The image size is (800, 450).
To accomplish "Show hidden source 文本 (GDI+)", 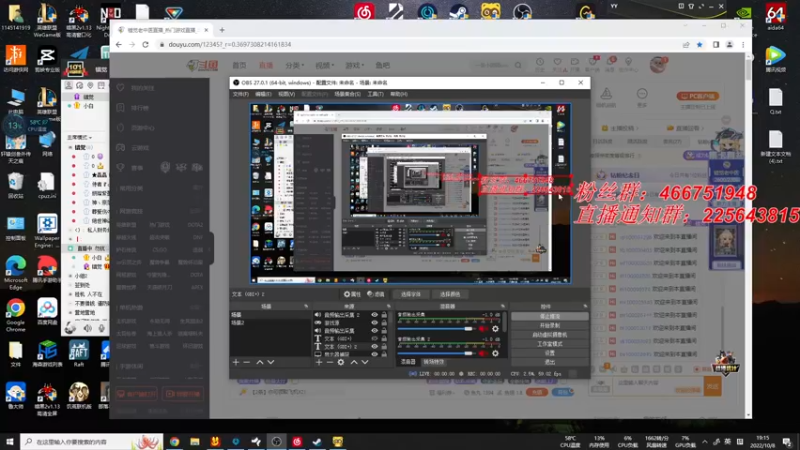I will (x=374, y=338).
